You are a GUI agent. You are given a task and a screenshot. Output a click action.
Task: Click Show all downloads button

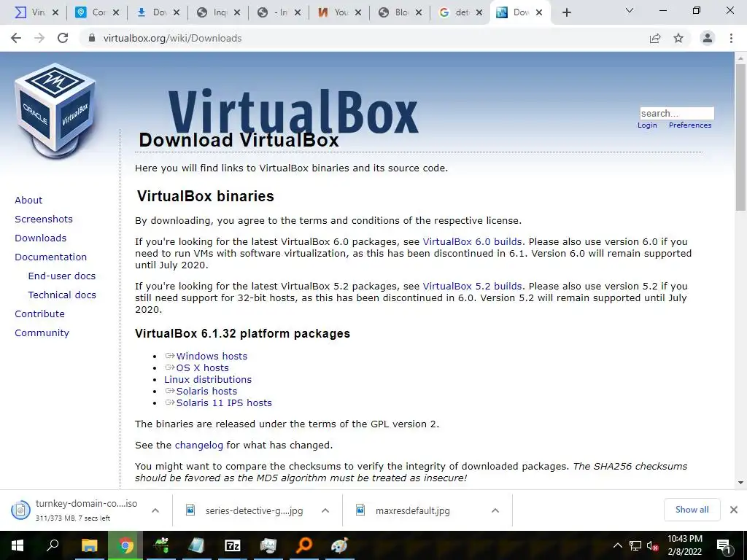click(692, 510)
